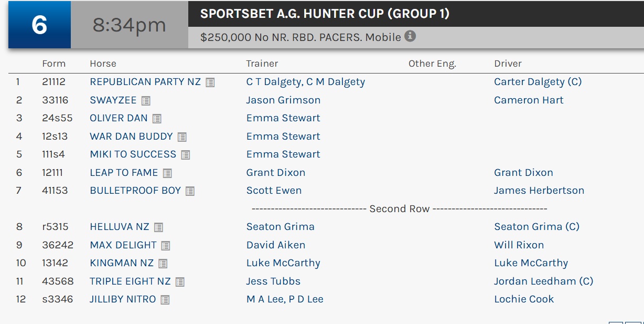644x324 pixels.
Task: Open the race info tooltip next to Mobile
Action: (x=410, y=36)
